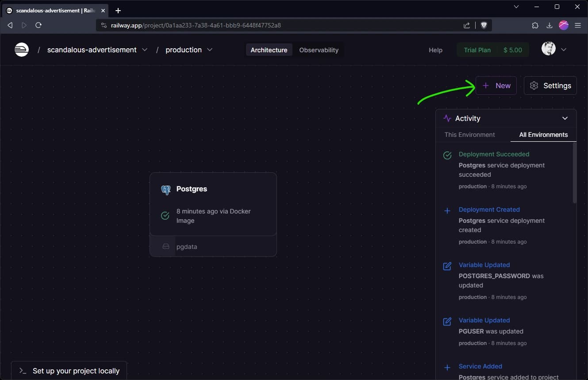Click the New button

pyautogui.click(x=496, y=85)
